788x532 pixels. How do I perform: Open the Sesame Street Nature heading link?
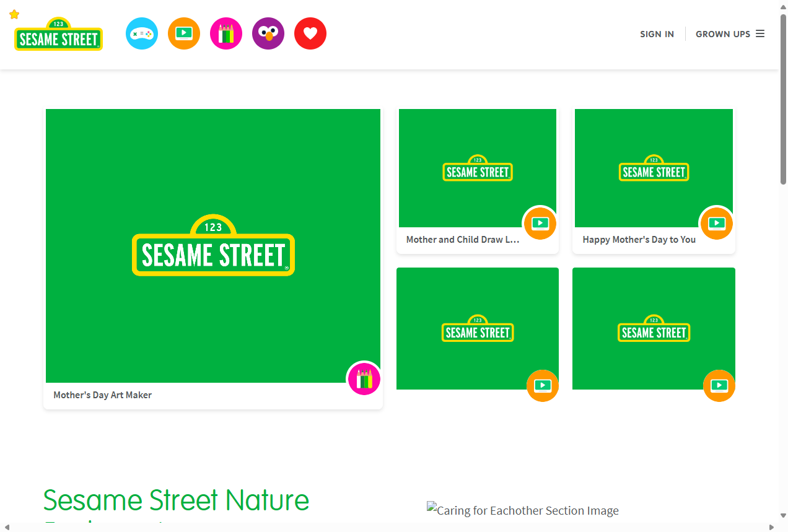point(175,500)
